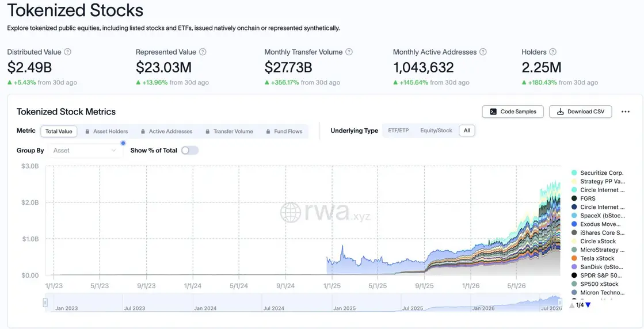
Task: Toggle SPDR S&P 50... legend swatch
Action: click(x=574, y=276)
